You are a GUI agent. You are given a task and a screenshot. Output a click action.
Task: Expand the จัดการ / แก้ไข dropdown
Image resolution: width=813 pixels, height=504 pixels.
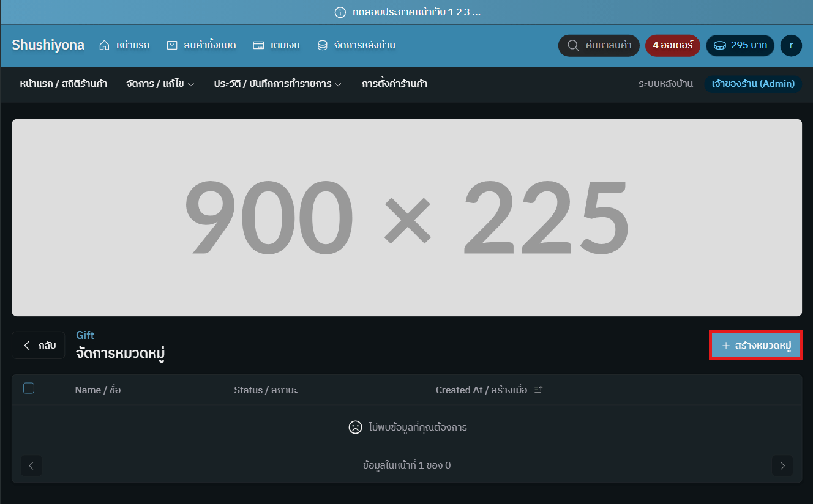[x=160, y=84]
